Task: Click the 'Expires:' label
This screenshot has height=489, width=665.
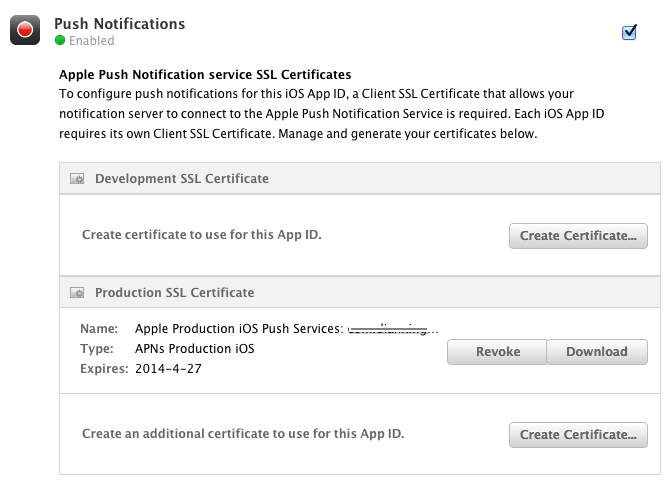Action: tap(104, 369)
